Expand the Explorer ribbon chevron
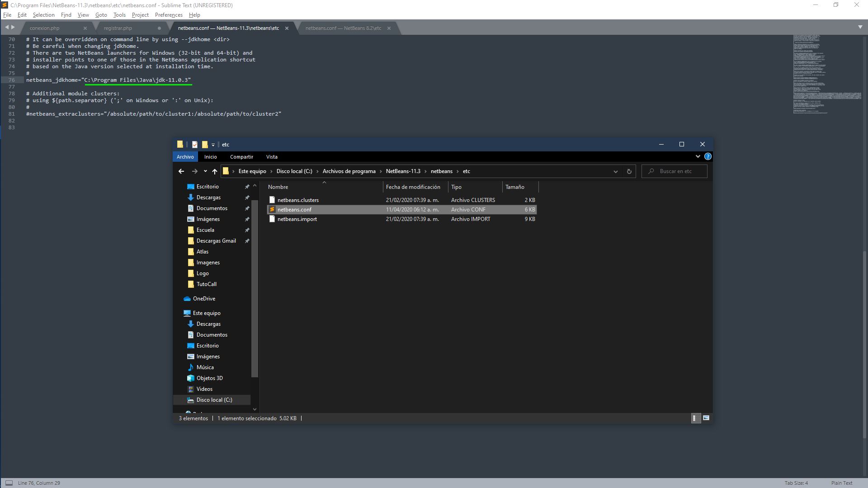Image resolution: width=868 pixels, height=488 pixels. [x=698, y=156]
